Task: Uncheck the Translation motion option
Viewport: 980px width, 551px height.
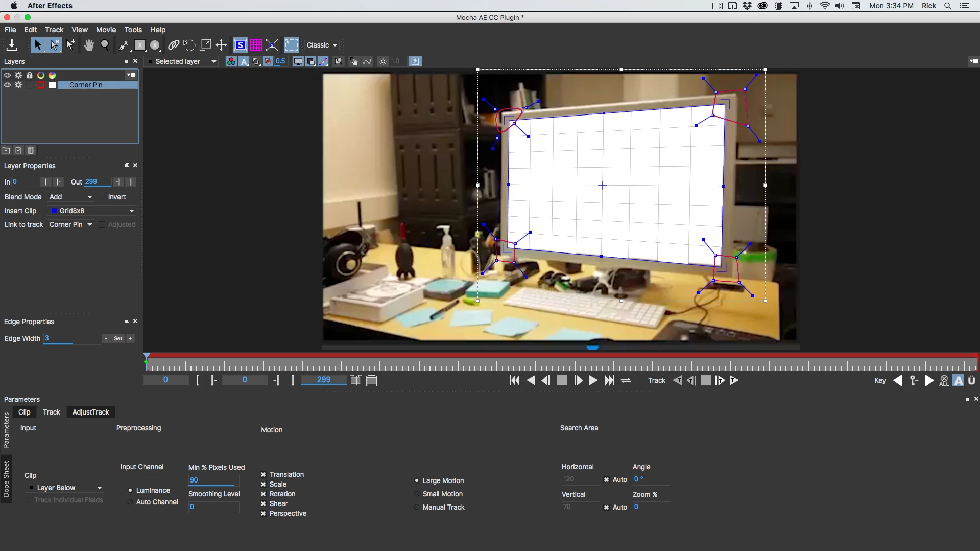Action: click(263, 474)
